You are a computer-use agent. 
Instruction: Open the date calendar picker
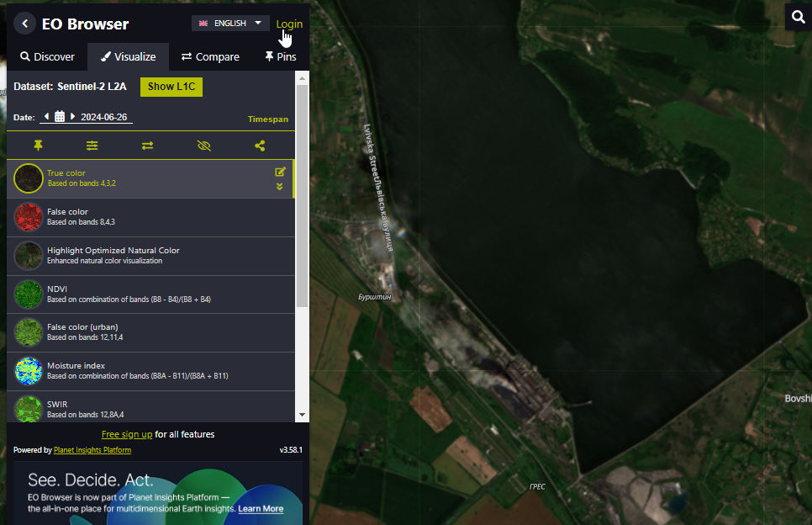pyautogui.click(x=60, y=117)
